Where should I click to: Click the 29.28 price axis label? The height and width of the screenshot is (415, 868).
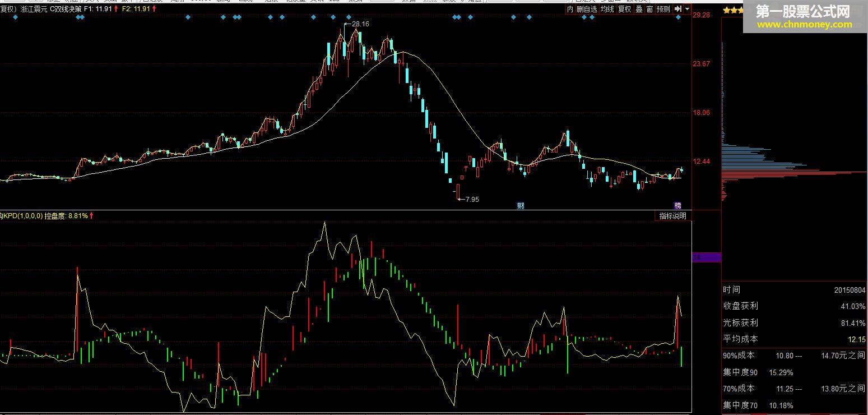[x=702, y=15]
